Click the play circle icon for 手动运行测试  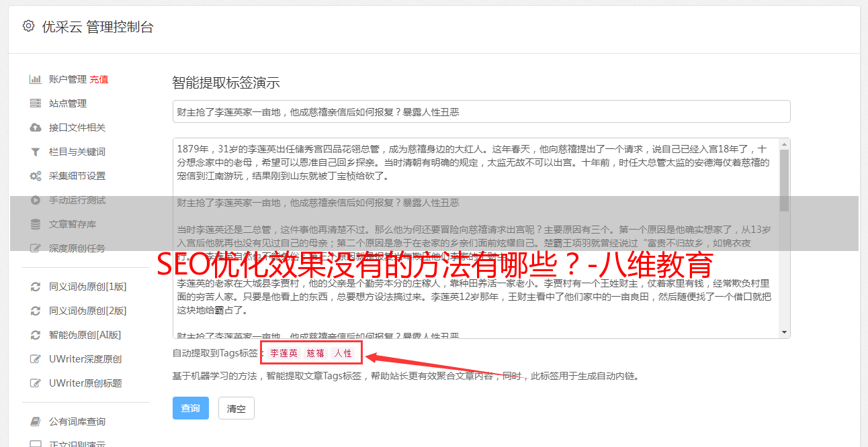(x=36, y=200)
